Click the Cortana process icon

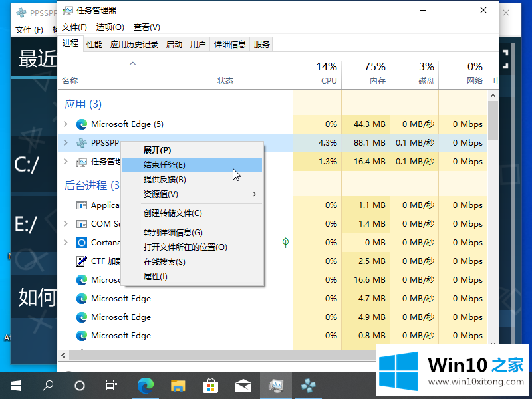tap(82, 243)
